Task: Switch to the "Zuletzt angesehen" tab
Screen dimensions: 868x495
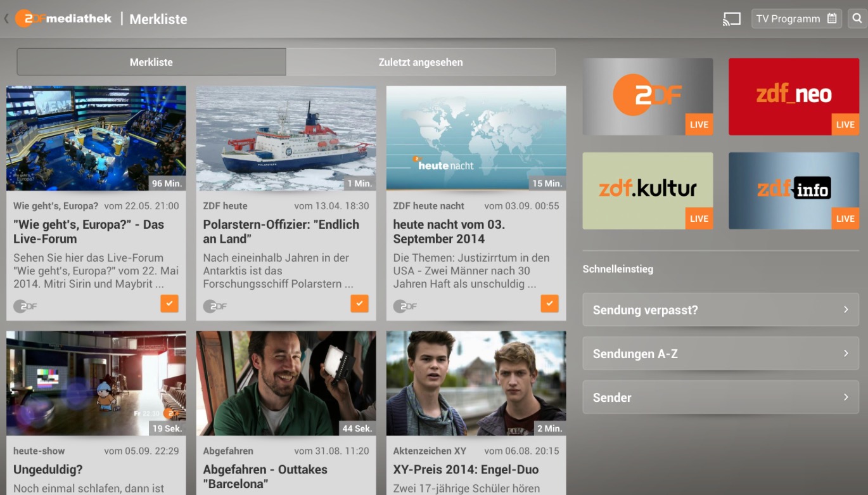Action: click(421, 62)
